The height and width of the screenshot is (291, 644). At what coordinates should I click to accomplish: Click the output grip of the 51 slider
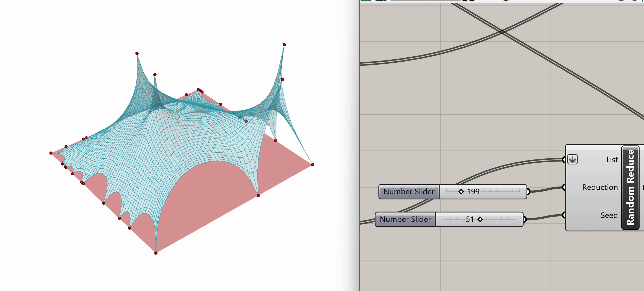point(524,219)
